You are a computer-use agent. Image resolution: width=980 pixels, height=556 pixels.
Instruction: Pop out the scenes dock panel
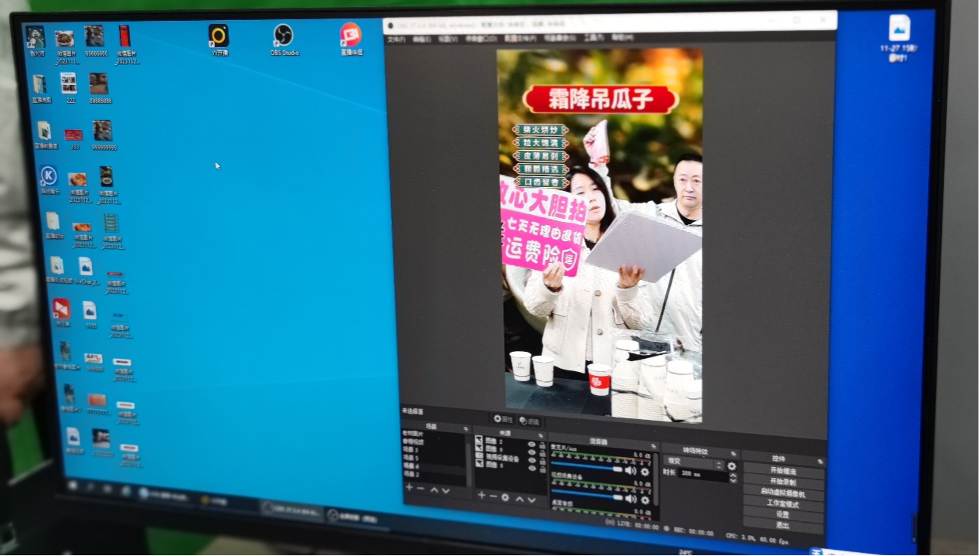[x=465, y=429]
